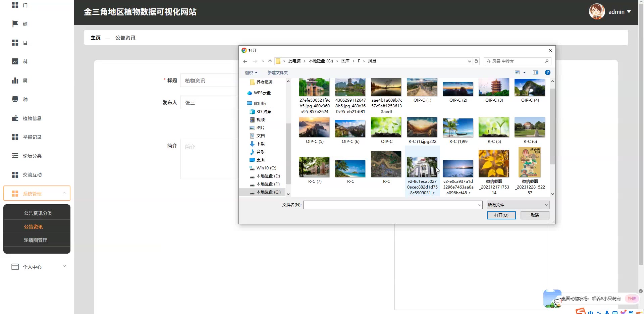
Task: Open 轮播图管理 submenu item
Action: pyautogui.click(x=36, y=240)
